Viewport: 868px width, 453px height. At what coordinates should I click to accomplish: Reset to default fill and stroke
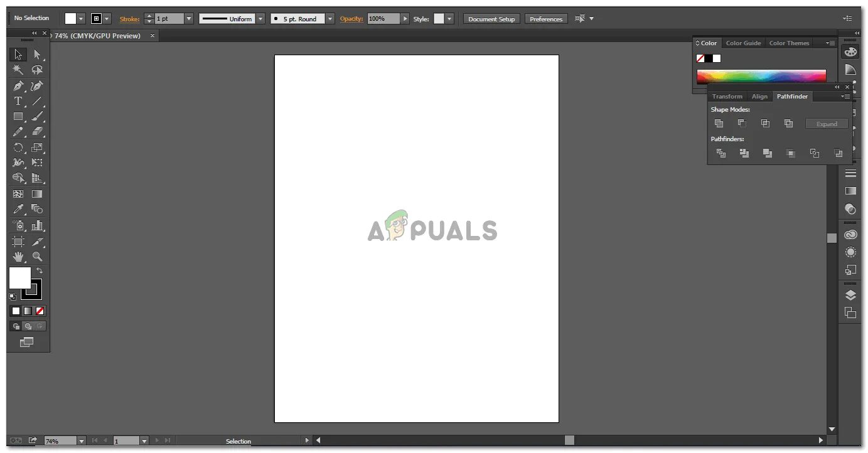[x=13, y=296]
